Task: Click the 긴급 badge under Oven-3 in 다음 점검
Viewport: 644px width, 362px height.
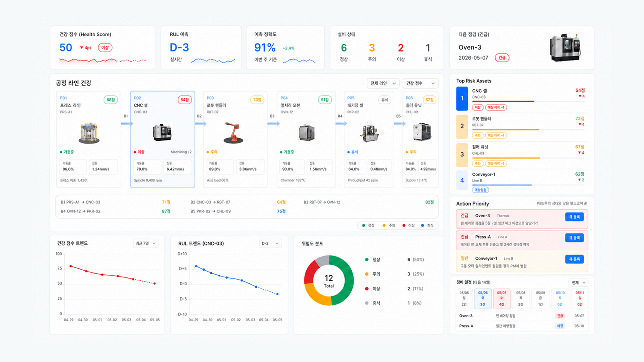Action: pos(502,58)
